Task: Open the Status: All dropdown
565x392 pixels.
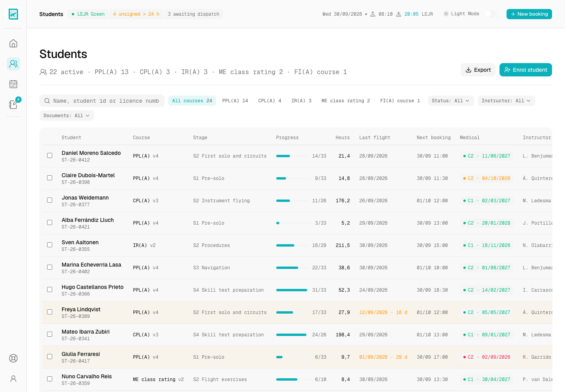Action: (451, 101)
